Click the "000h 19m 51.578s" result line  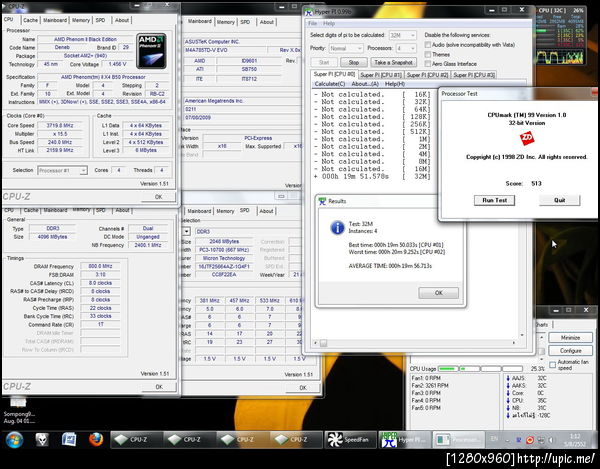[x=355, y=176]
